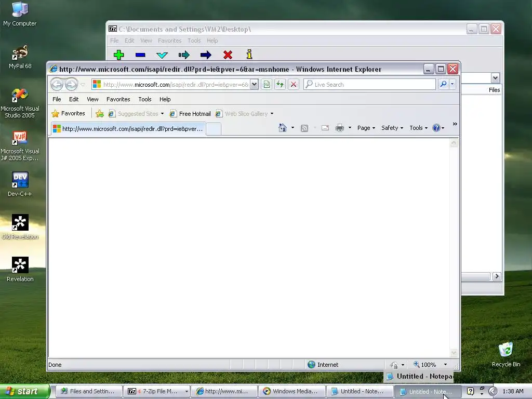This screenshot has width=532, height=399.
Task: Switch to 7-Zip File Manager taskbar button
Action: (156, 391)
